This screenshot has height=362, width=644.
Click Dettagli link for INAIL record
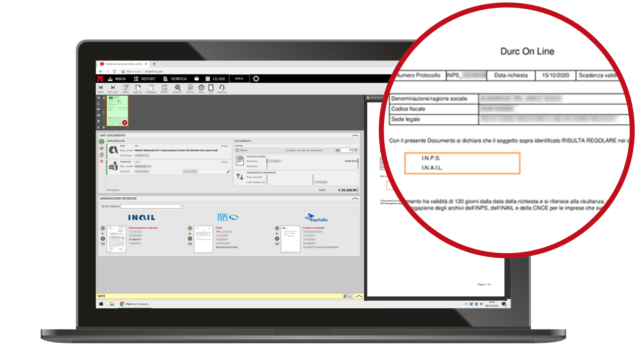(224, 146)
